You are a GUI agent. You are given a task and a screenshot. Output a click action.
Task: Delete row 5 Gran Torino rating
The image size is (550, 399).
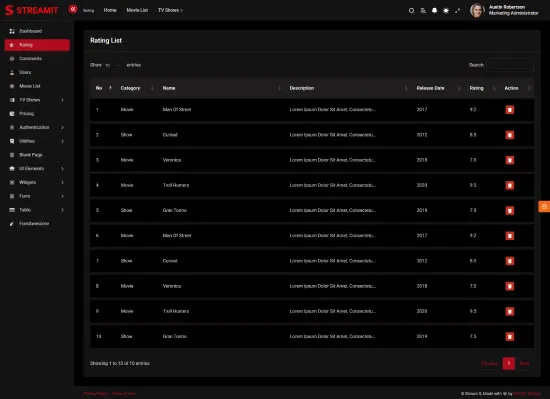[x=510, y=210]
